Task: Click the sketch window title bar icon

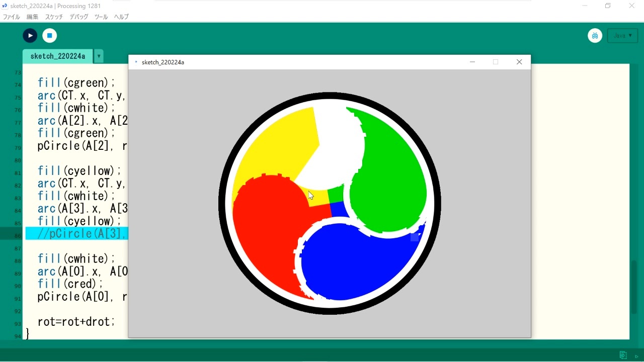Action: 136,62
